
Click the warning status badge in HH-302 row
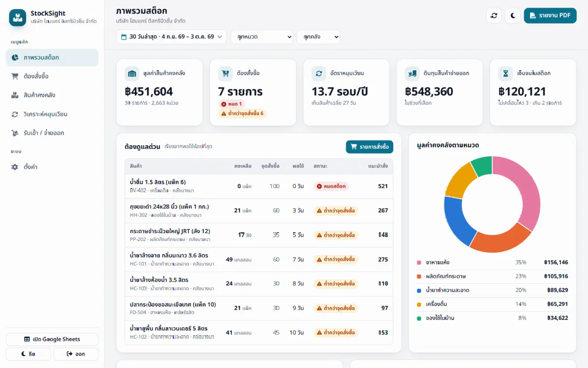click(x=336, y=211)
